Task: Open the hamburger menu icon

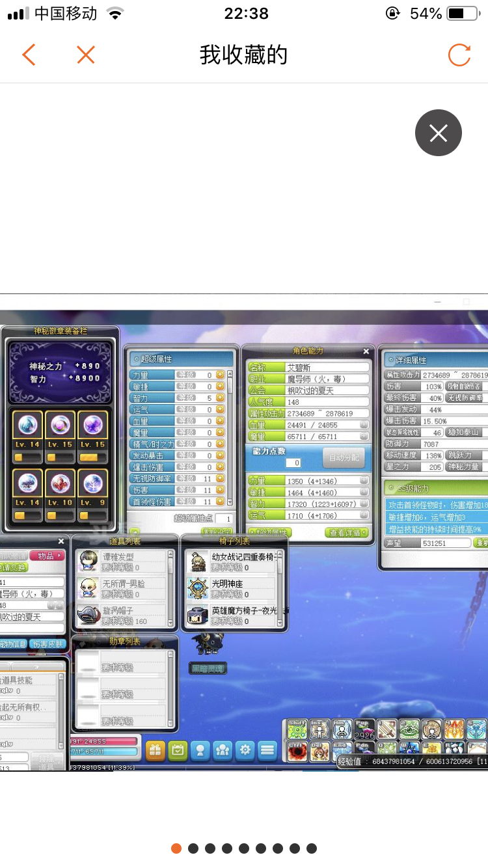Action: [x=267, y=750]
